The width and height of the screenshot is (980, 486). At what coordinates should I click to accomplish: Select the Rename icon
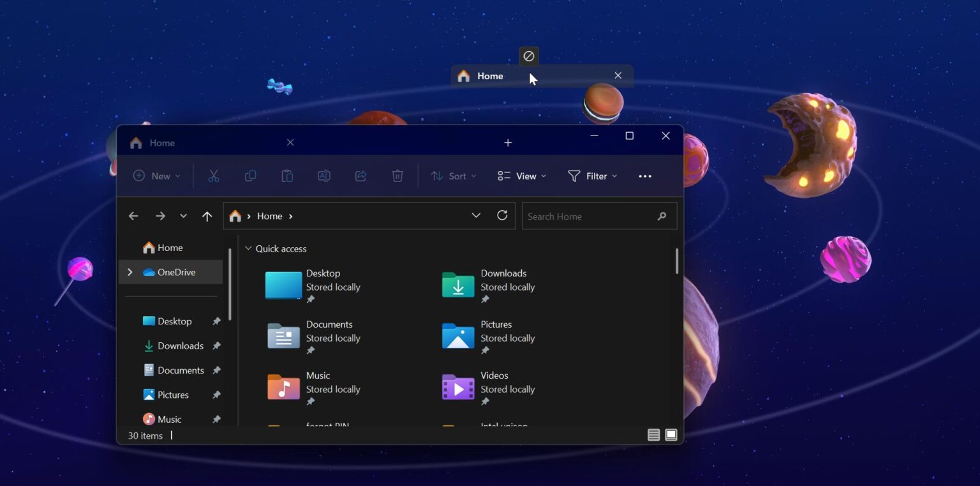click(323, 176)
